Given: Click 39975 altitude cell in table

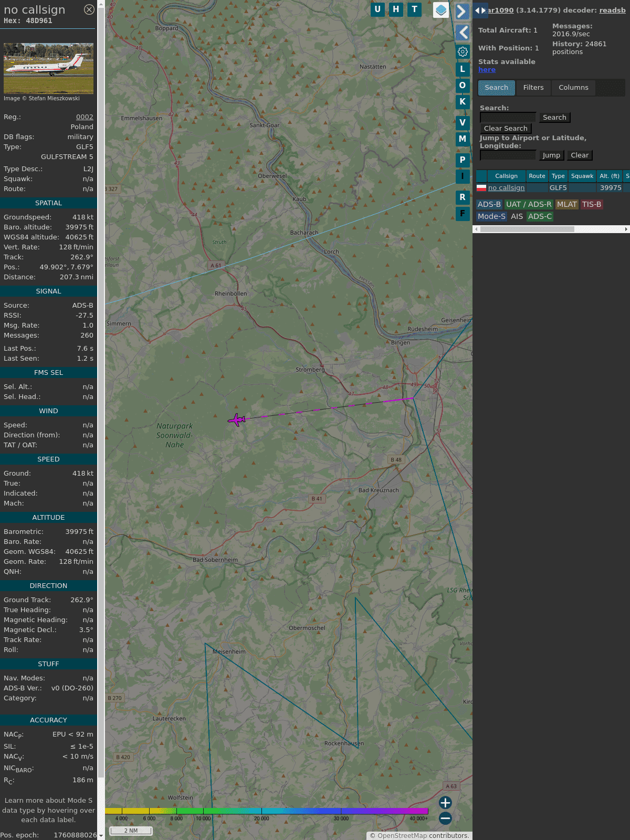Looking at the screenshot, I should coord(611,188).
